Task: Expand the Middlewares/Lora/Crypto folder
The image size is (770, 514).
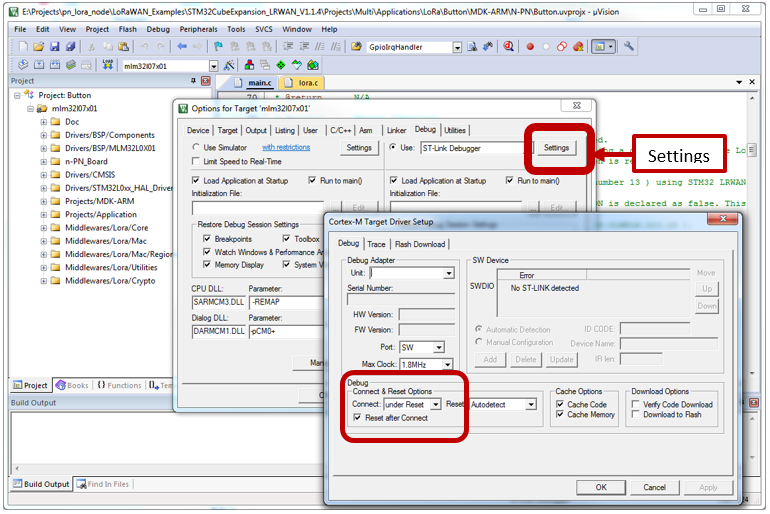Action: tap(44, 281)
